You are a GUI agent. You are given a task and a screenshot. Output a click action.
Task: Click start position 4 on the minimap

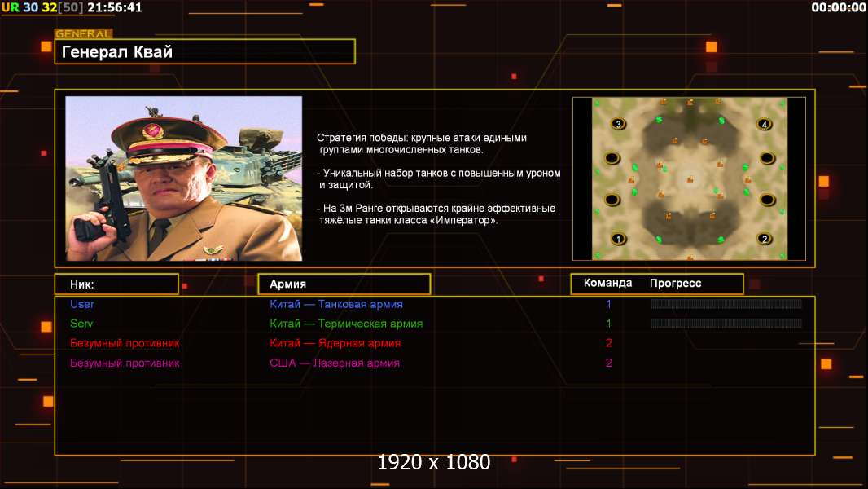pos(765,124)
